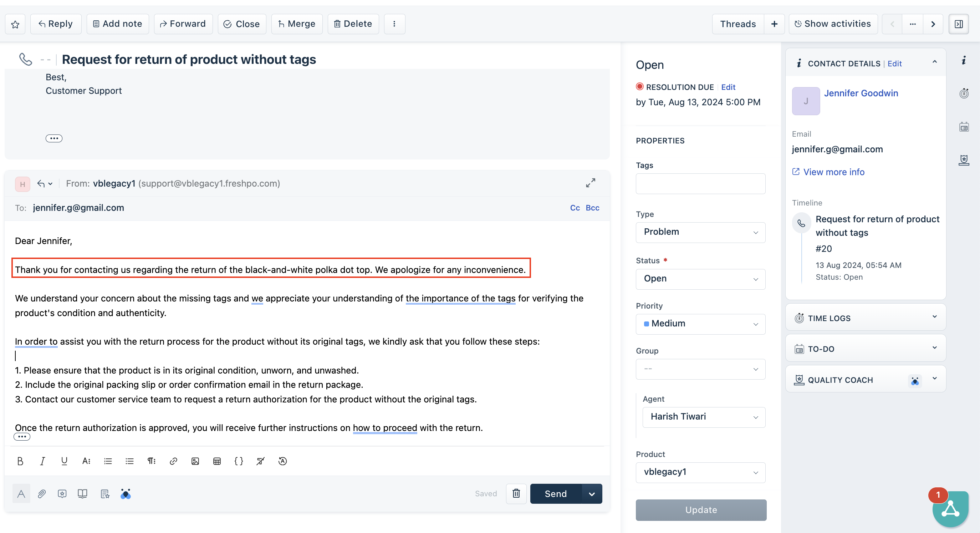Send the reply email

pyautogui.click(x=555, y=494)
